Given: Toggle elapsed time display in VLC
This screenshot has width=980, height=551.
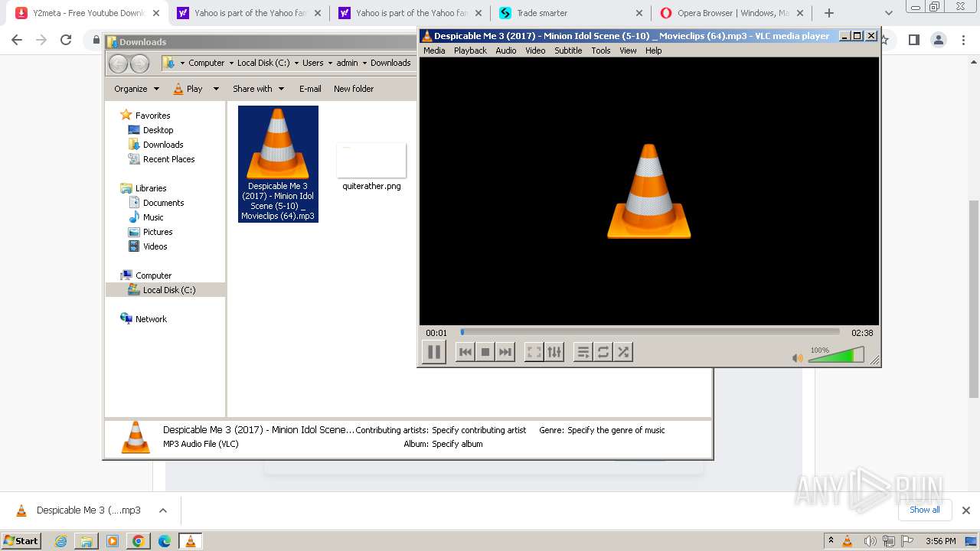Looking at the screenshot, I should (x=436, y=333).
